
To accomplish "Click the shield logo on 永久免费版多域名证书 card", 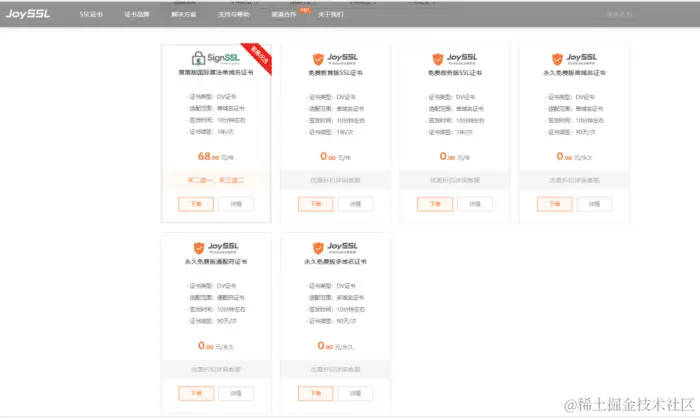I will tap(318, 248).
